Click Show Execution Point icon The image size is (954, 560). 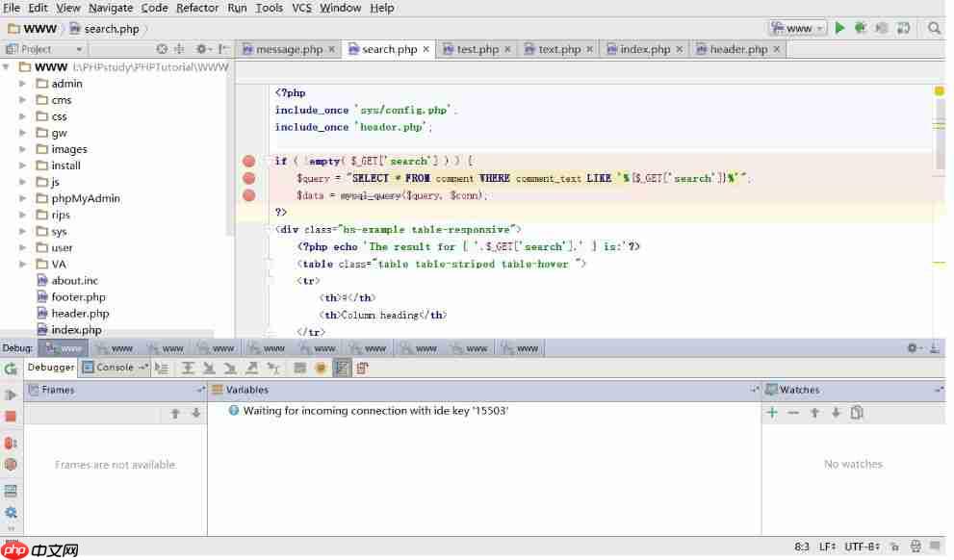[x=161, y=368]
